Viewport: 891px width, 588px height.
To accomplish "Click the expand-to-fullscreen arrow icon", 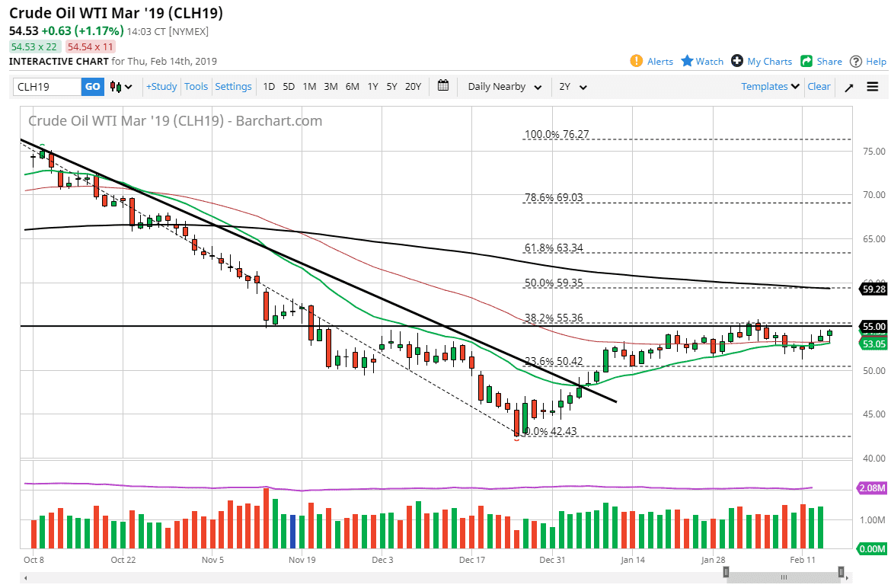I will [849, 86].
